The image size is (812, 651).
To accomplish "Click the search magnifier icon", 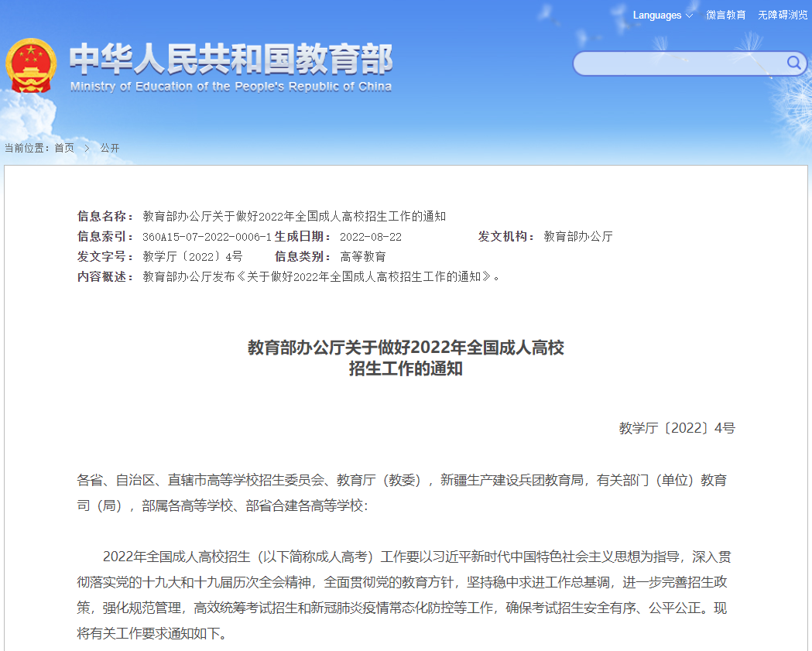I will click(x=794, y=63).
